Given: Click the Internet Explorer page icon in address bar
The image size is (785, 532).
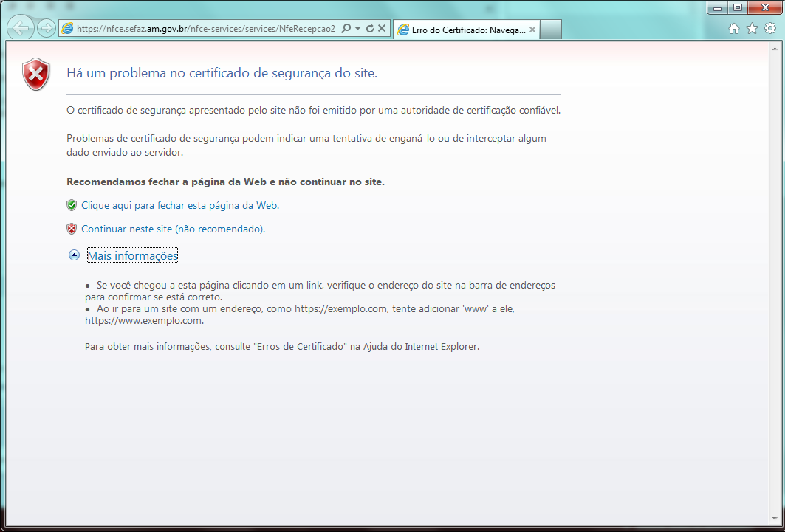Looking at the screenshot, I should (x=67, y=29).
